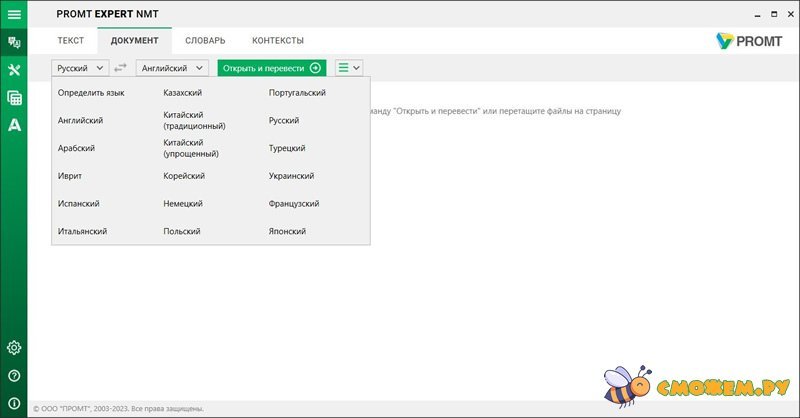Select Немецкий in the language list
Viewport: 800px width, 418px height.
(183, 204)
